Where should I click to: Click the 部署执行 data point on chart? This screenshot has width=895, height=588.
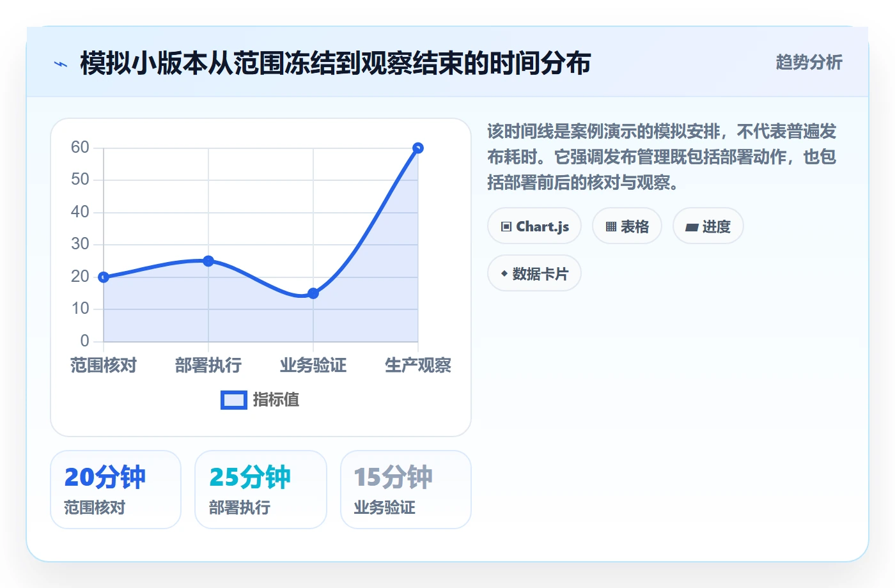(x=208, y=261)
